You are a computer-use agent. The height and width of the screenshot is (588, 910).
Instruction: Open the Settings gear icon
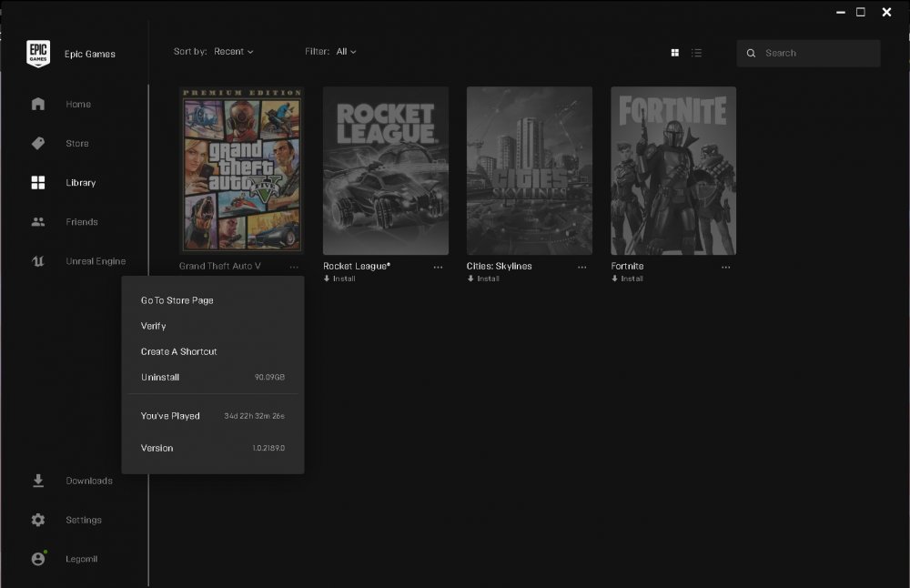[38, 520]
